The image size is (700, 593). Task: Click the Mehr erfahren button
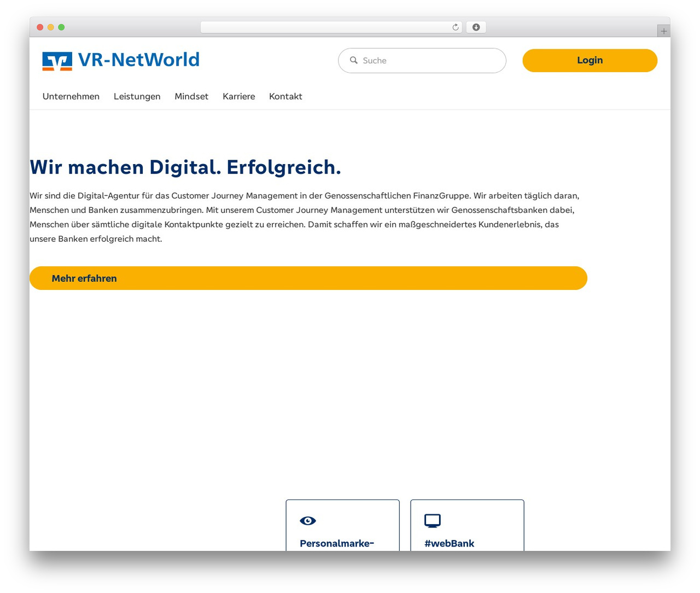[308, 278]
